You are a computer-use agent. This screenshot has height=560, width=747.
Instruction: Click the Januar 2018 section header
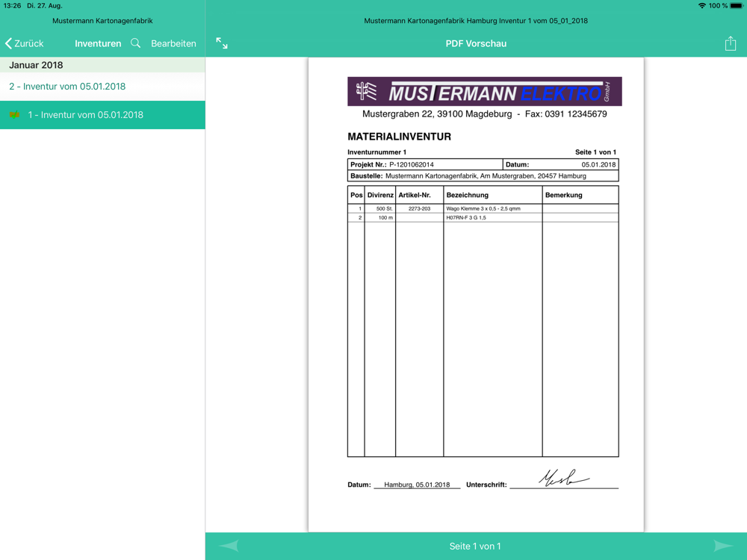pyautogui.click(x=102, y=65)
